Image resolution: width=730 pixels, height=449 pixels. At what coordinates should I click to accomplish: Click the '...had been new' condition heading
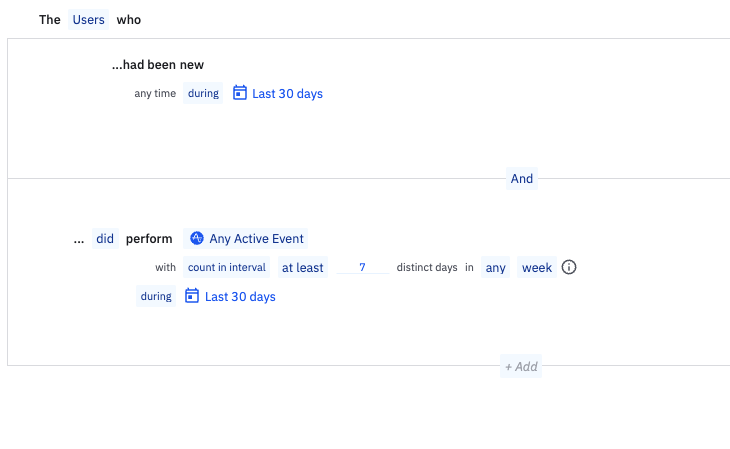[158, 65]
